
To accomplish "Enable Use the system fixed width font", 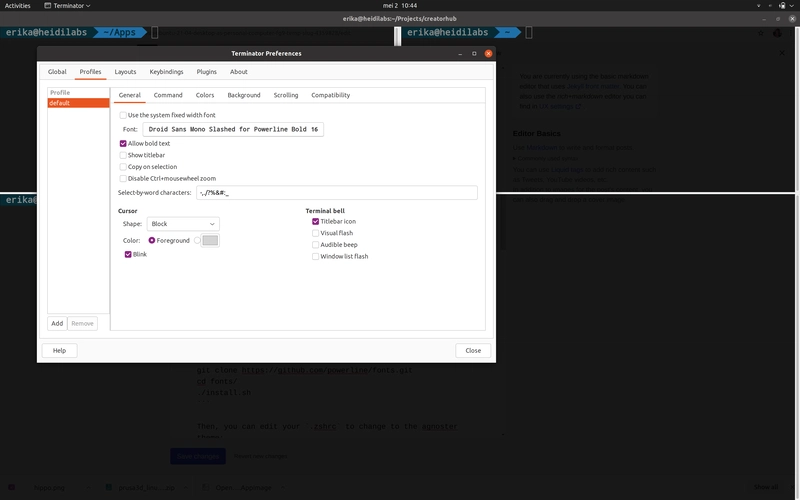I will point(123,115).
